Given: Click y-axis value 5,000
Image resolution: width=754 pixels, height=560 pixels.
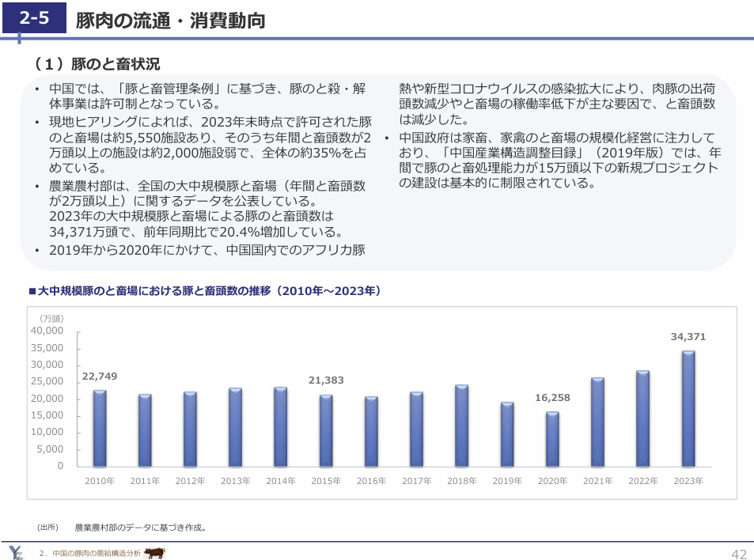Looking at the screenshot, I should coord(50,449).
